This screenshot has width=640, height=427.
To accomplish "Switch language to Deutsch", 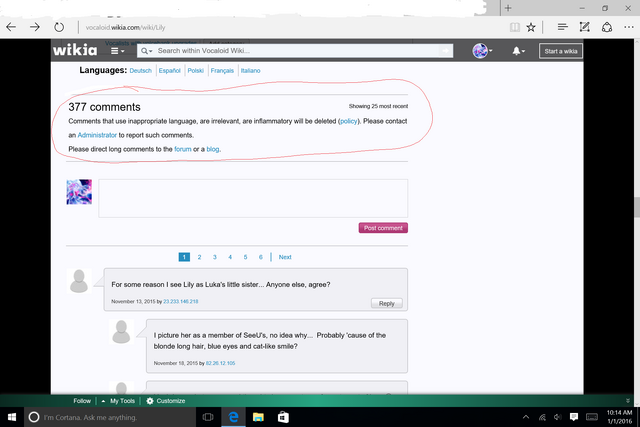I will click(140, 71).
